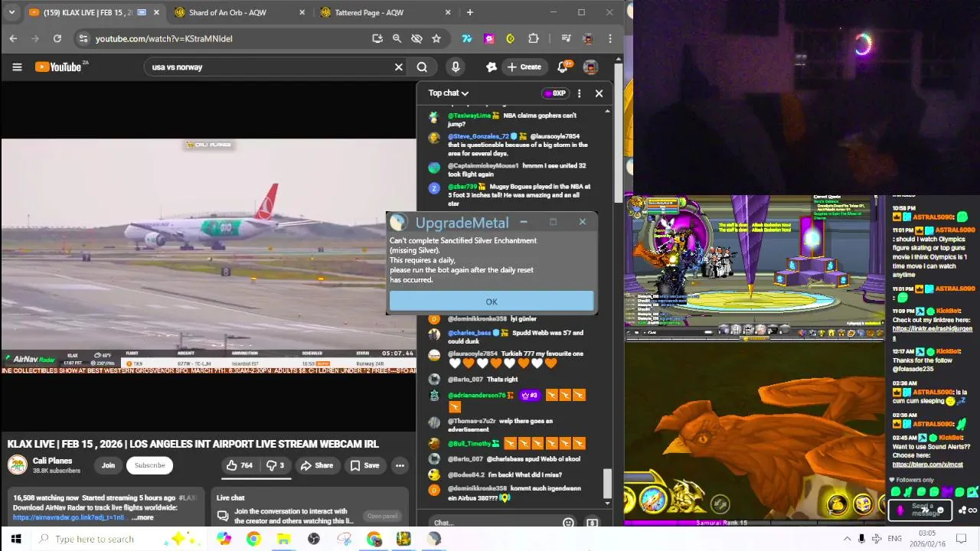This screenshot has width=980, height=551.
Task: Toggle the 0XP chat points badge
Action: coord(555,93)
